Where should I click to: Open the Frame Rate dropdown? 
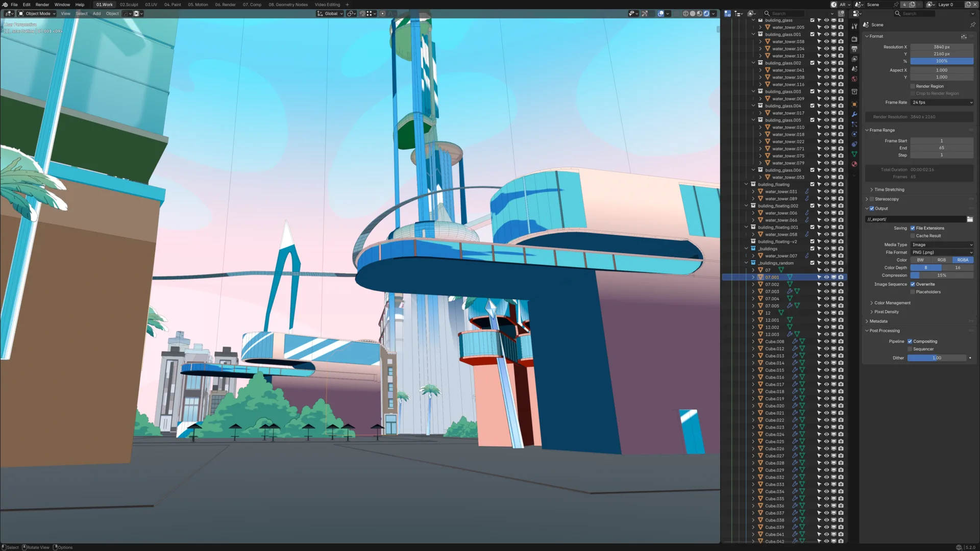942,103
